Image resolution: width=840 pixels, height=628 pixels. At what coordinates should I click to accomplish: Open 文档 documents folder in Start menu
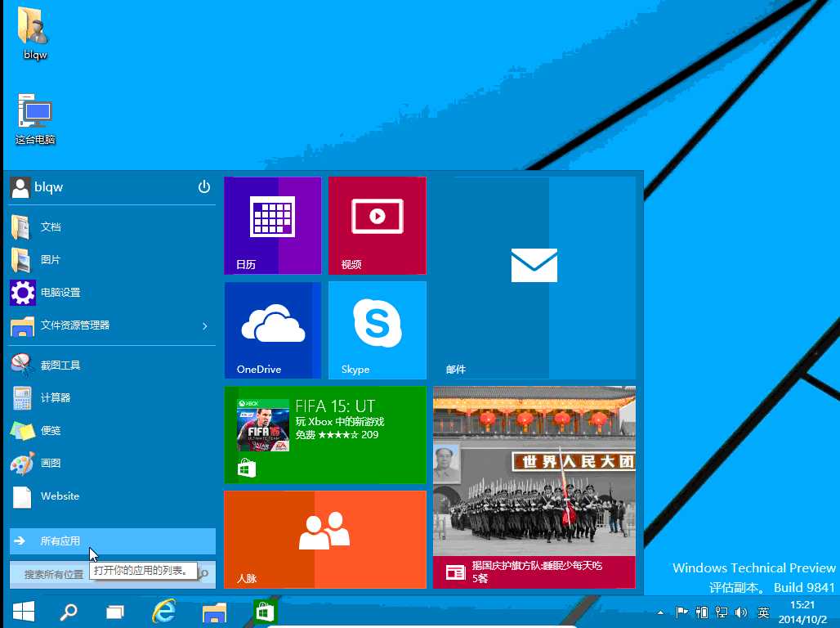[x=113, y=227]
